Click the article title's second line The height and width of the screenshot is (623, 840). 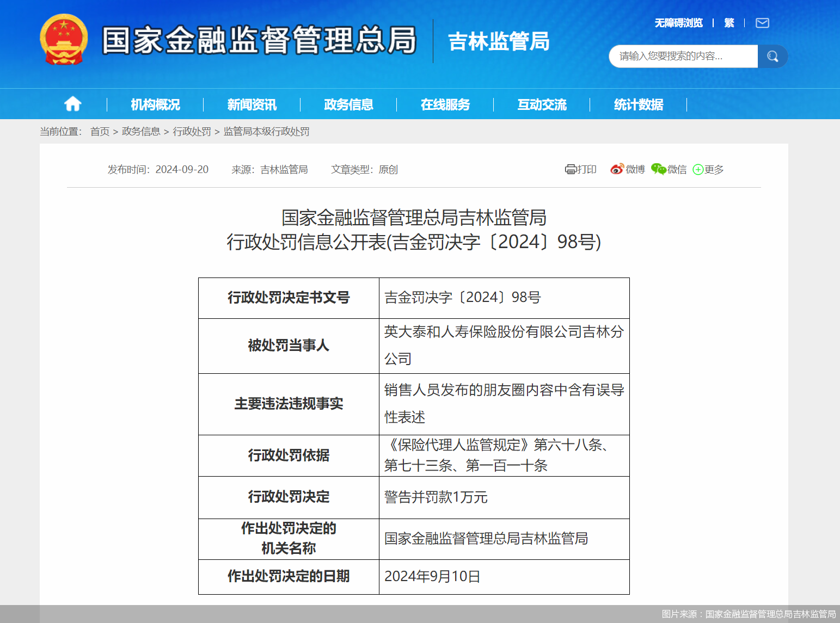(414, 242)
